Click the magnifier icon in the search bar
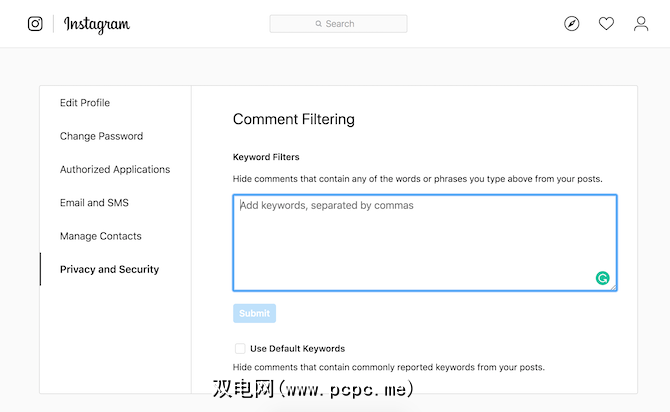 click(x=319, y=24)
